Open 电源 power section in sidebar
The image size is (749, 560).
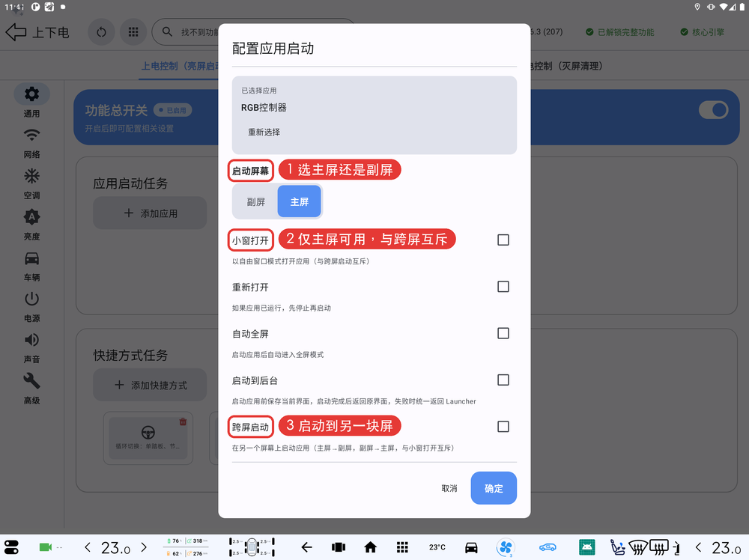tap(31, 306)
